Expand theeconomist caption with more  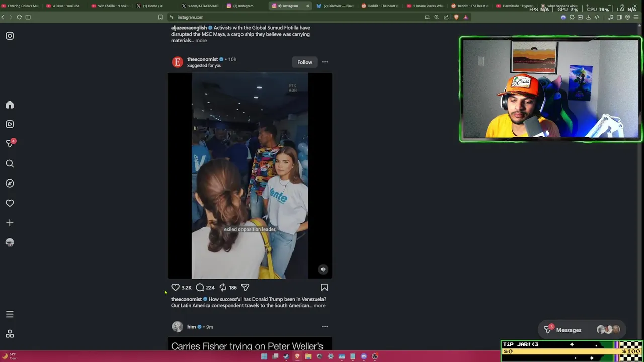click(319, 306)
